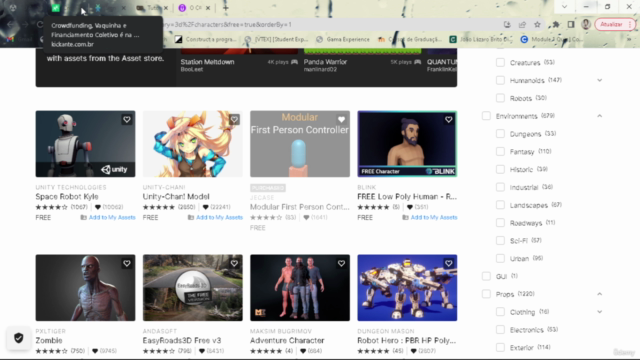Click folder icon beside FREE Low Poly Human
This screenshot has width=640, height=360.
(x=405, y=218)
